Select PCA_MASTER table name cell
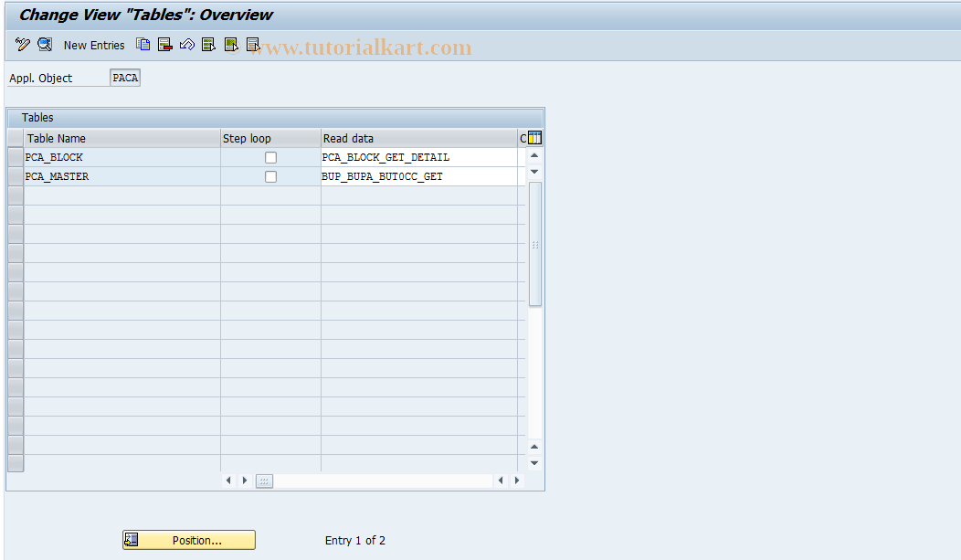 click(x=122, y=176)
